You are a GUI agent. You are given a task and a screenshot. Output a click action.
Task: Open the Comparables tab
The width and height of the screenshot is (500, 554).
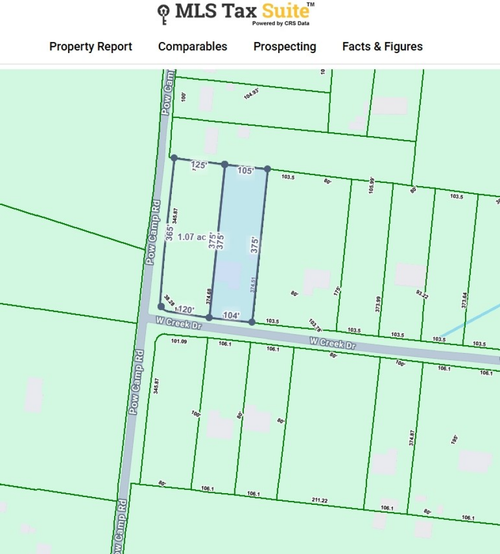[x=193, y=47]
